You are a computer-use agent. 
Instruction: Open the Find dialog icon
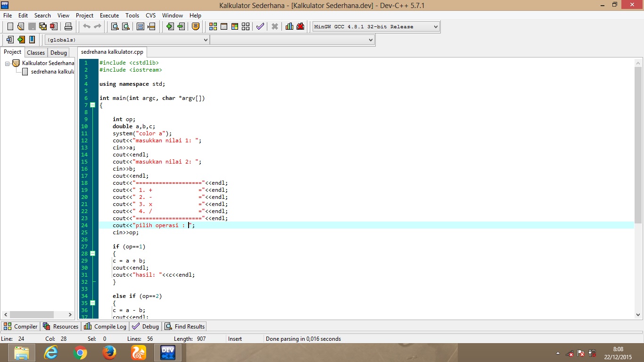pyautogui.click(x=114, y=26)
